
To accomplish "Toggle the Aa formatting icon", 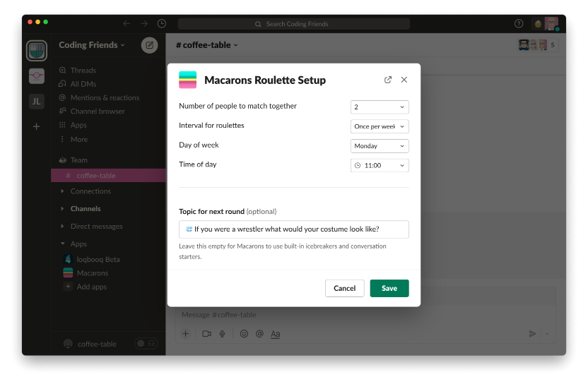I will pos(275,333).
